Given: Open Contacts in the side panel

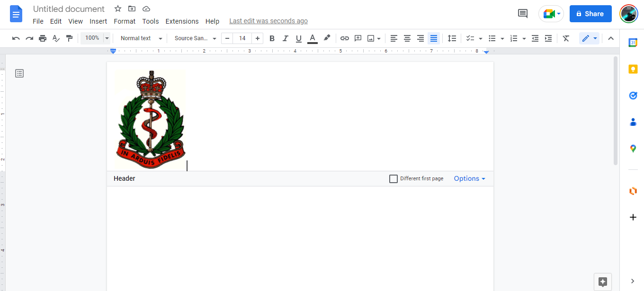Looking at the screenshot, I should click(x=633, y=122).
